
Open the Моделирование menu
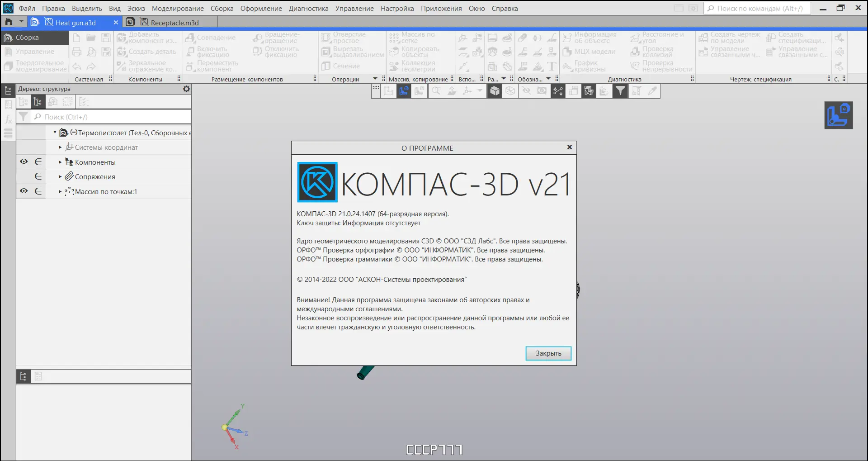pos(178,8)
